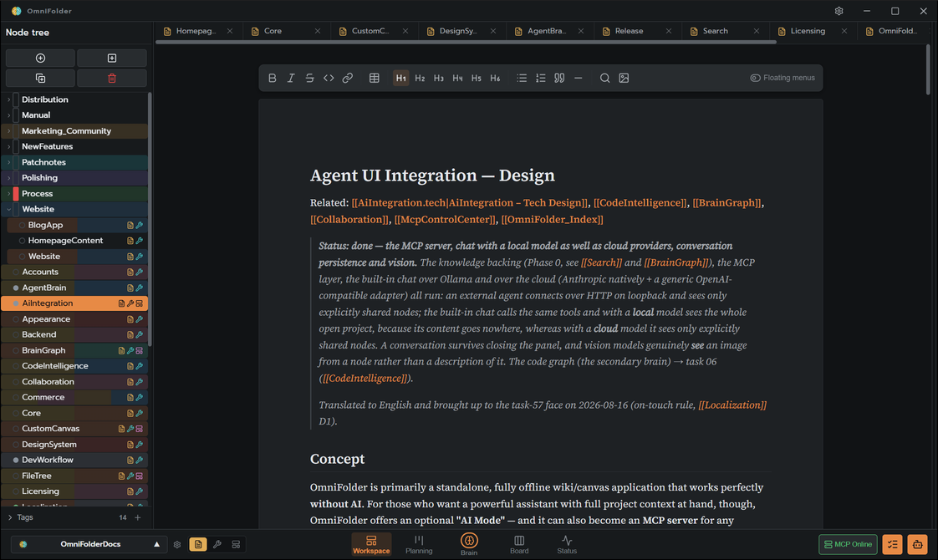Insert an image using the image icon

tap(624, 78)
